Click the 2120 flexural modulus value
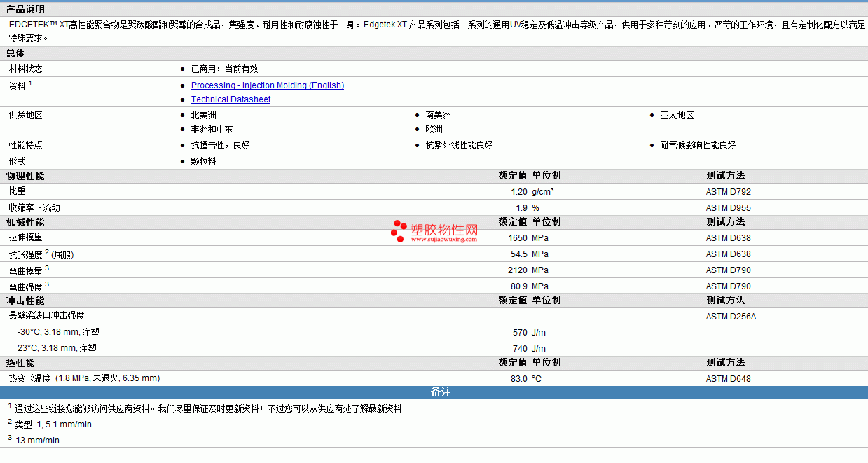 [518, 270]
